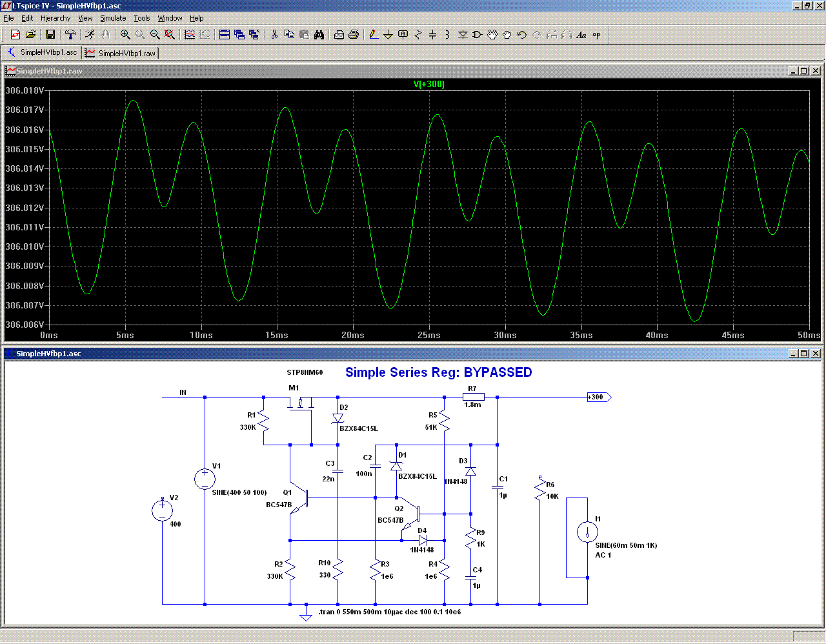This screenshot has height=644, width=826.
Task: Click the IN input net label
Action: pyautogui.click(x=183, y=392)
